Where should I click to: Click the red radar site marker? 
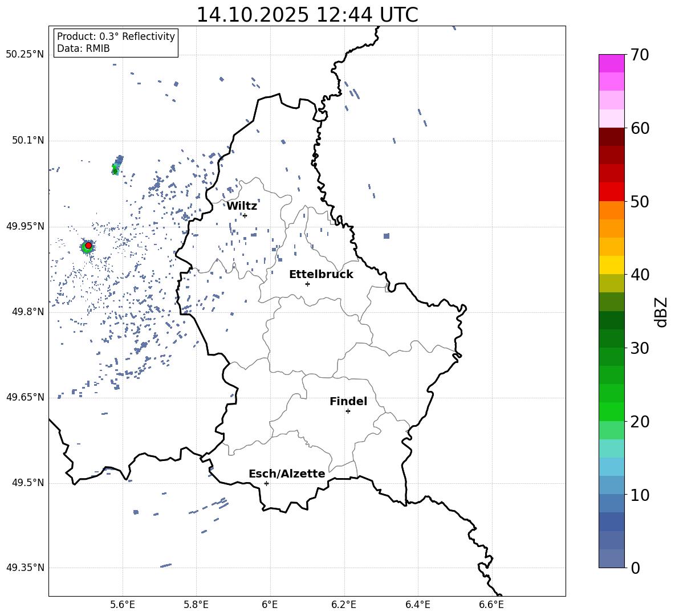pyautogui.click(x=88, y=246)
